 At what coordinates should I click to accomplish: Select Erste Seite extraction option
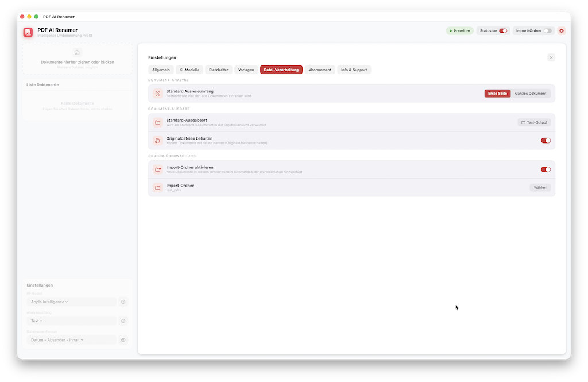(x=497, y=94)
